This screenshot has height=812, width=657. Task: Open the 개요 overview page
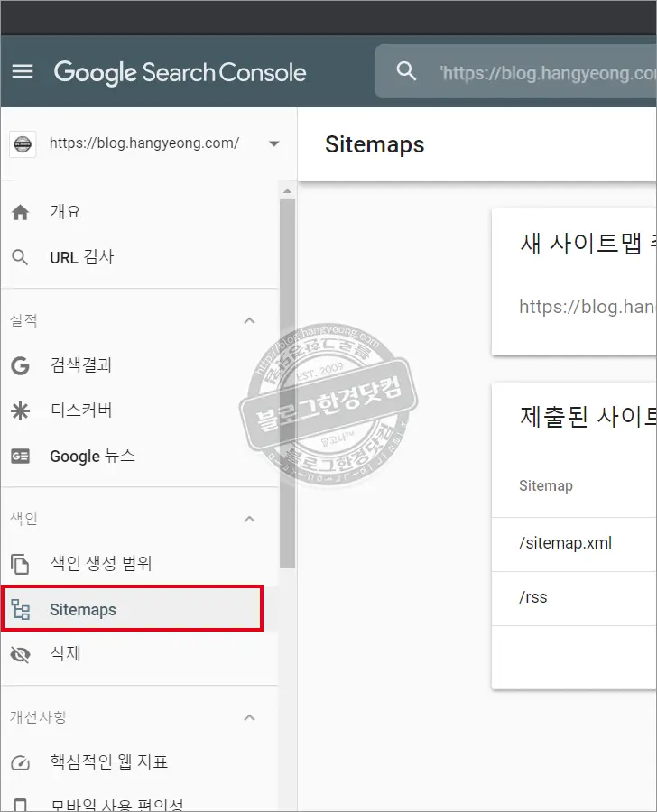coord(139,212)
